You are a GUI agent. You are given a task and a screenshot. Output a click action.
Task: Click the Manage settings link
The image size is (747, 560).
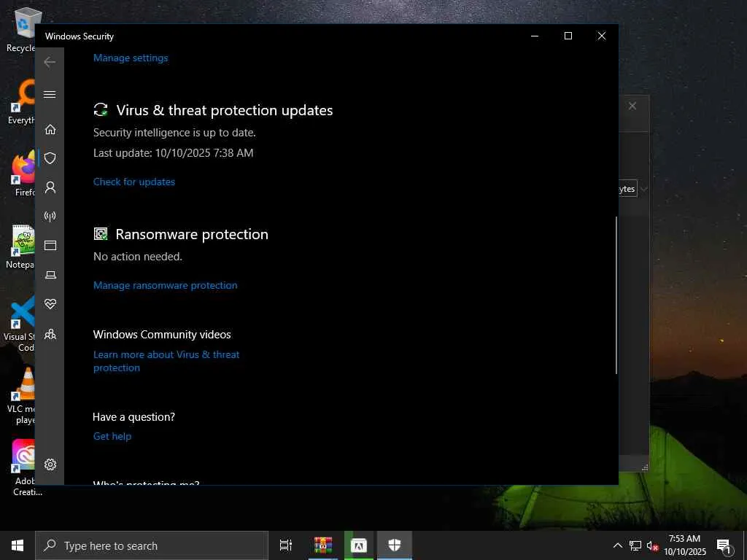click(131, 58)
